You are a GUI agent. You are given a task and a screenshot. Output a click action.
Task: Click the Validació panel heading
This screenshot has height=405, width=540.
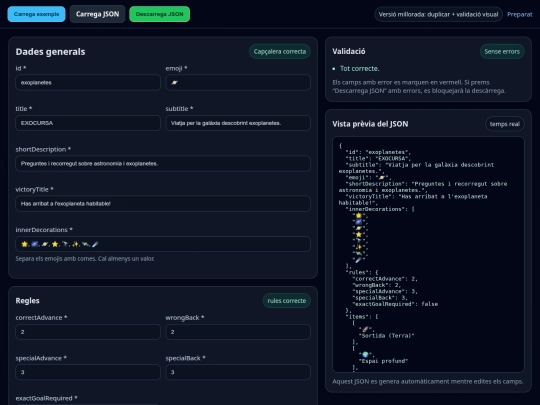click(349, 51)
